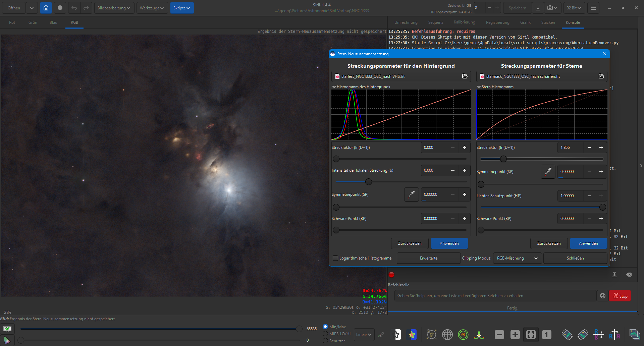This screenshot has width=644, height=346.
Task: Click the livestacking record circle icon
Action: pos(60,8)
